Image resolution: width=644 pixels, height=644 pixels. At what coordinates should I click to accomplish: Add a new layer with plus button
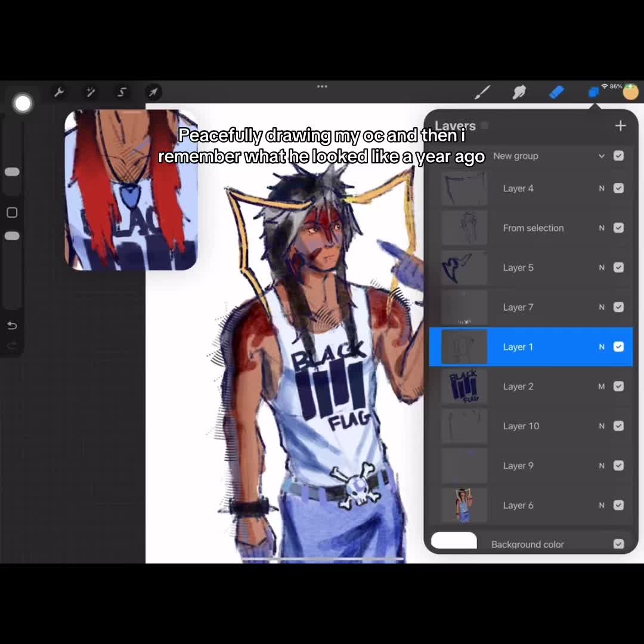(x=620, y=126)
